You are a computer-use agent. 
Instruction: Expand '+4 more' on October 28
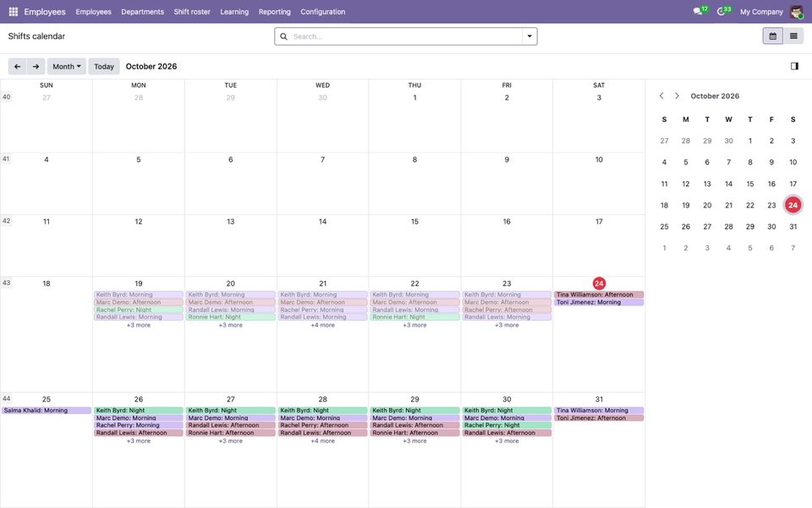click(322, 440)
